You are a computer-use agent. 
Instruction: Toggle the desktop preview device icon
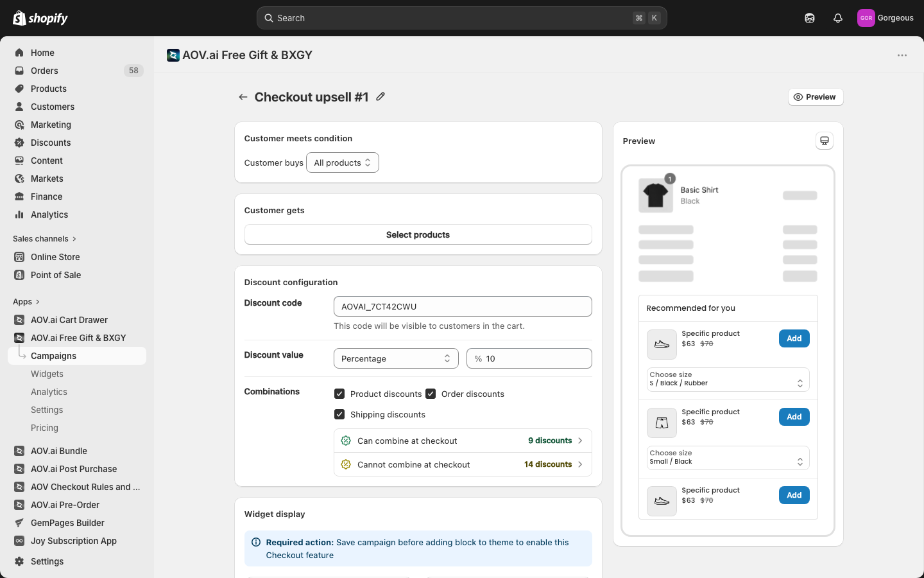click(825, 141)
